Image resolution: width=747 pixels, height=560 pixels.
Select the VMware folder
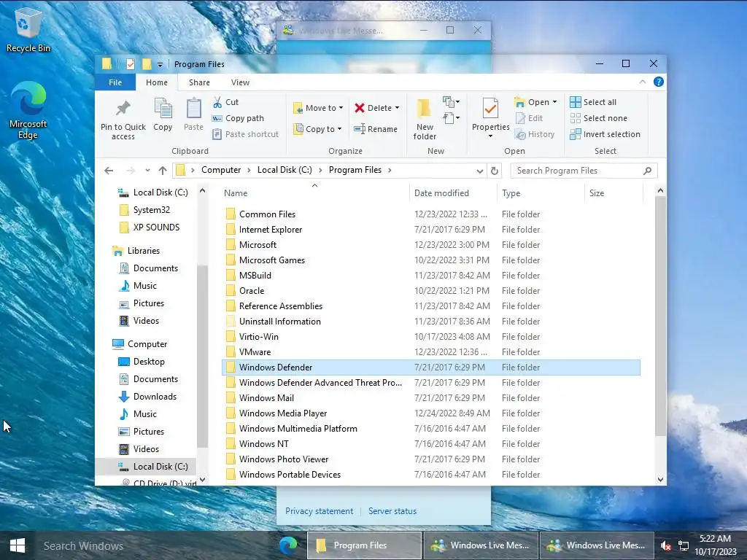tap(431, 352)
